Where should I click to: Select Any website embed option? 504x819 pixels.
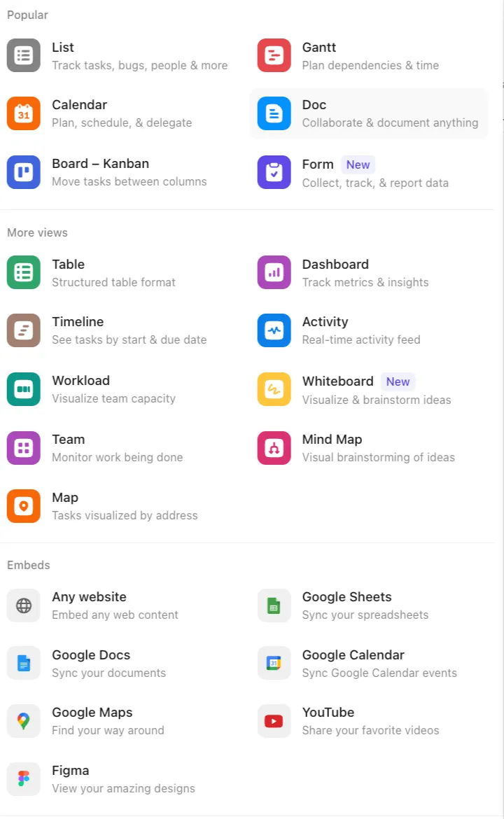(x=89, y=597)
